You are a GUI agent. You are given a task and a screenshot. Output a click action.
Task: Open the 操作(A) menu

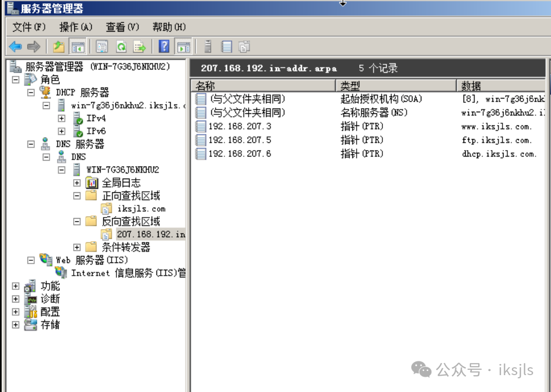pos(76,27)
